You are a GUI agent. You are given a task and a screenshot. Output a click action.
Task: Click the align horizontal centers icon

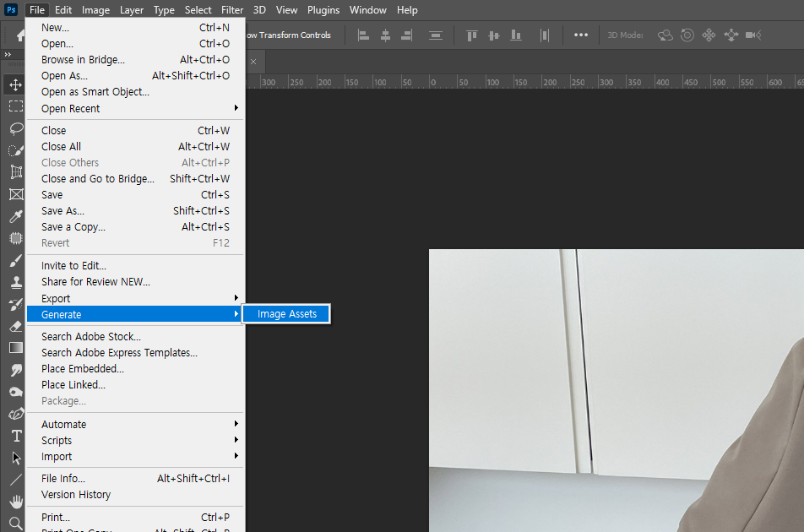pyautogui.click(x=386, y=35)
